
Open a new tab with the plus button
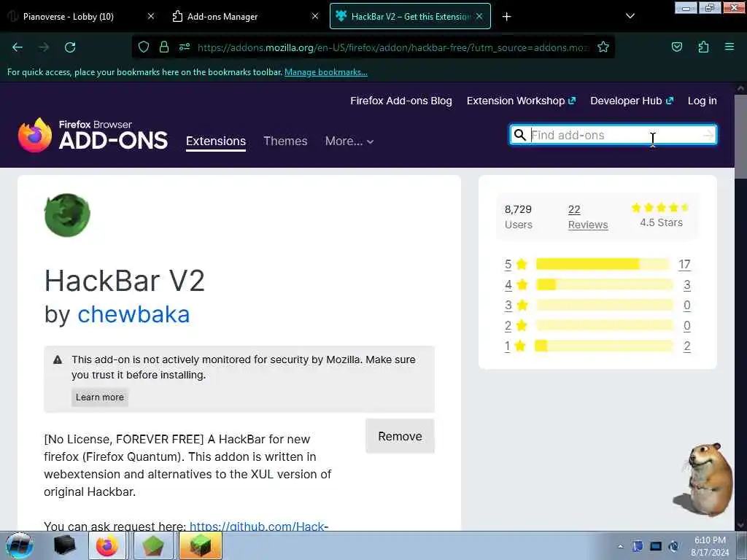point(506,17)
